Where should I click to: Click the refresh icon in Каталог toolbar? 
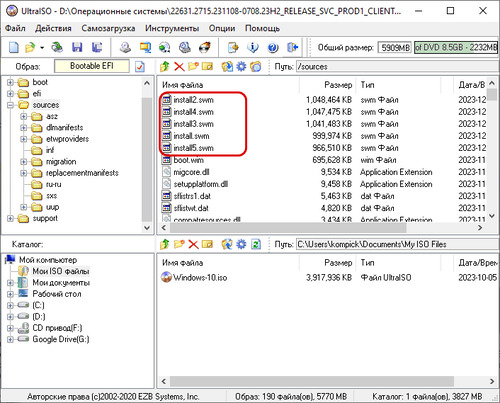256,244
